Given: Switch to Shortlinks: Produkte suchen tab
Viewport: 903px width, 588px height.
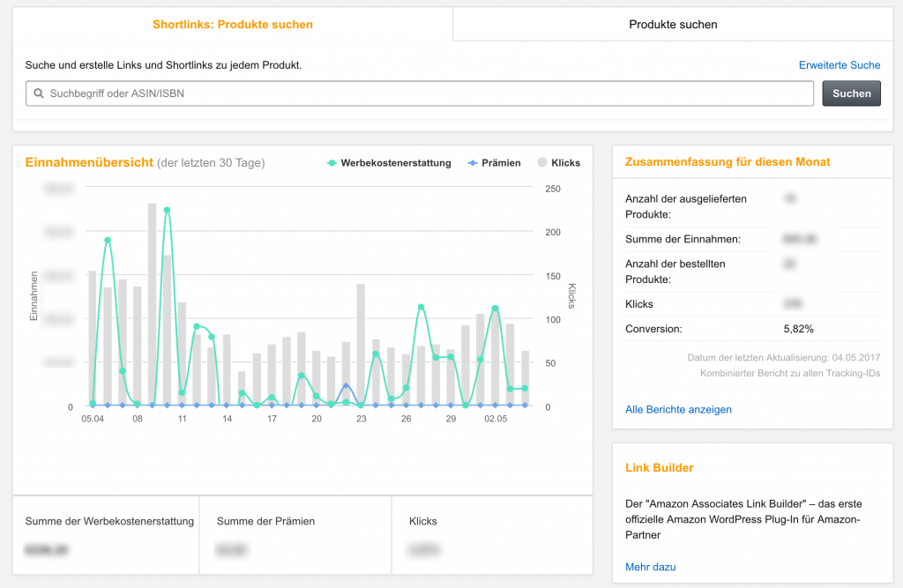Looking at the screenshot, I should (x=233, y=25).
